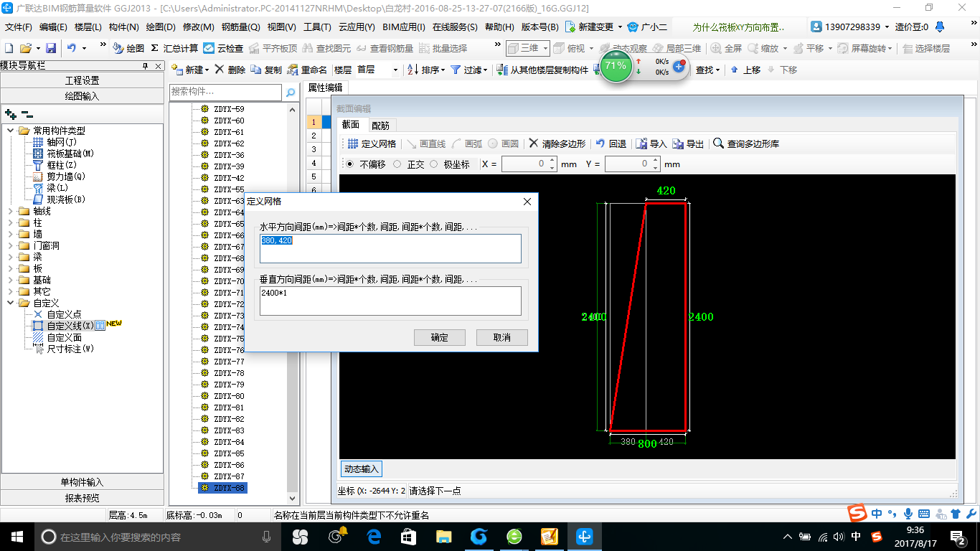This screenshot has width=980, height=551.
Task: Open 查询多边形库 polygon library search
Action: pyautogui.click(x=746, y=143)
